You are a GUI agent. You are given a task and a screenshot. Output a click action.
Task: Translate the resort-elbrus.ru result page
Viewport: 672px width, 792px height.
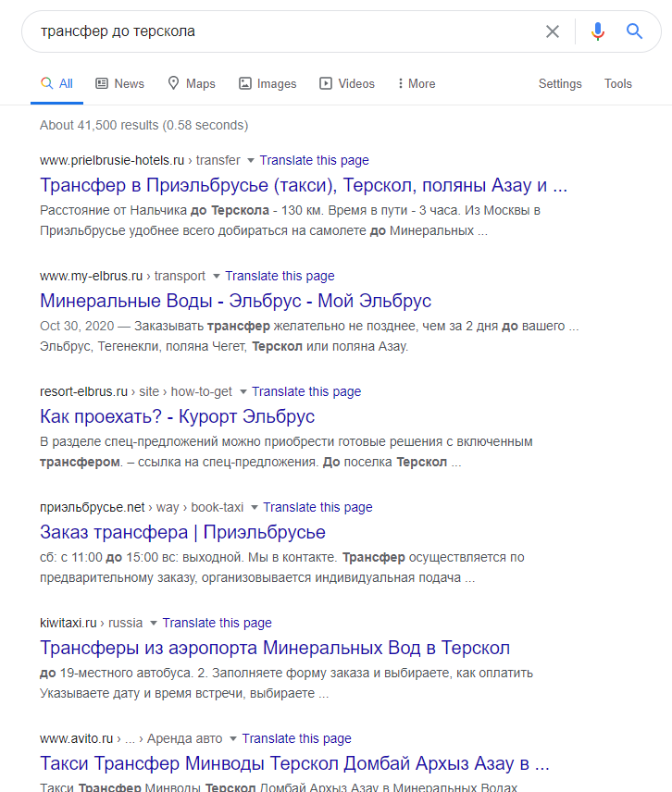coord(306,391)
